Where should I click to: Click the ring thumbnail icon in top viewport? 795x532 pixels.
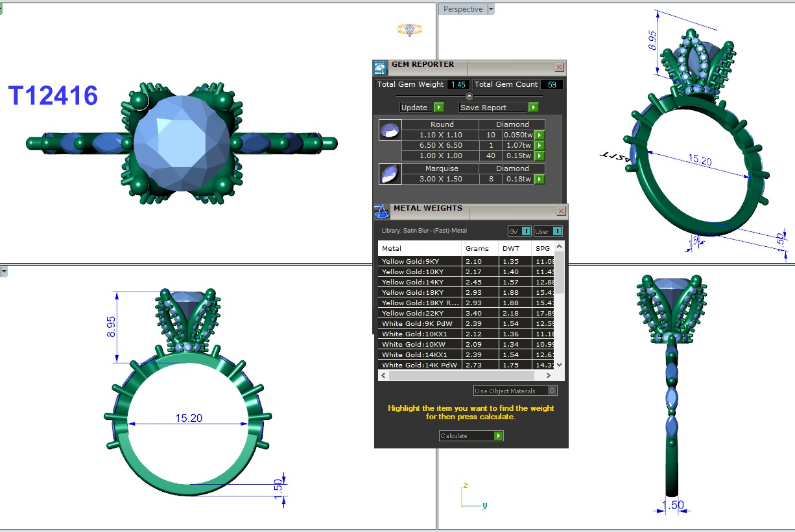[x=409, y=30]
